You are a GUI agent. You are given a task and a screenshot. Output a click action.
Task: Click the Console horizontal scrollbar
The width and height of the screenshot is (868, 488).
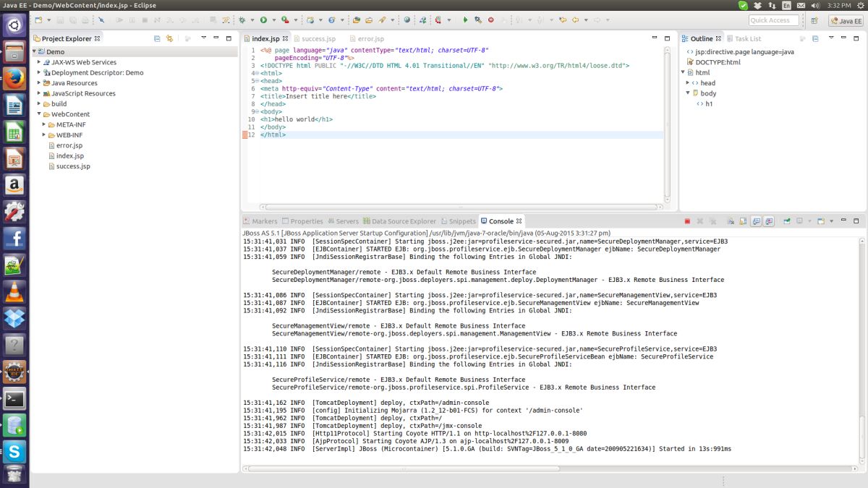pyautogui.click(x=550, y=468)
